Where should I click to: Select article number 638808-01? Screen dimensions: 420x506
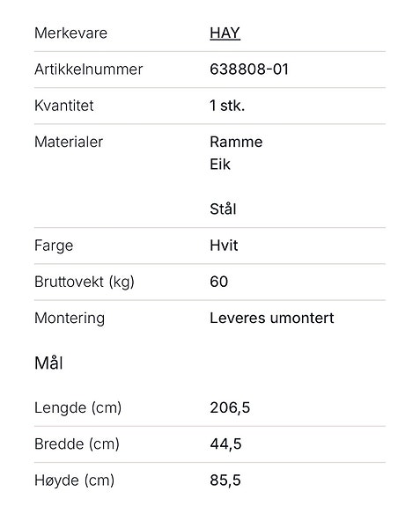tap(249, 70)
